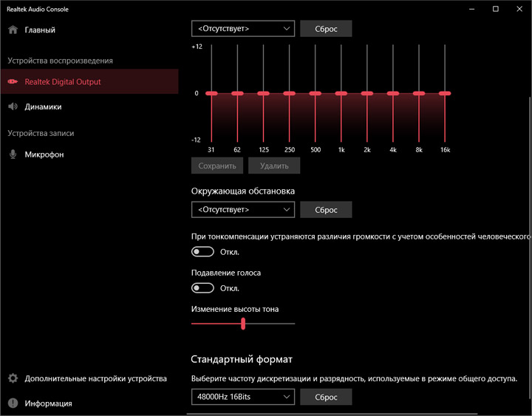
Task: Click the 16k equalizer slider handle
Action: pos(445,93)
